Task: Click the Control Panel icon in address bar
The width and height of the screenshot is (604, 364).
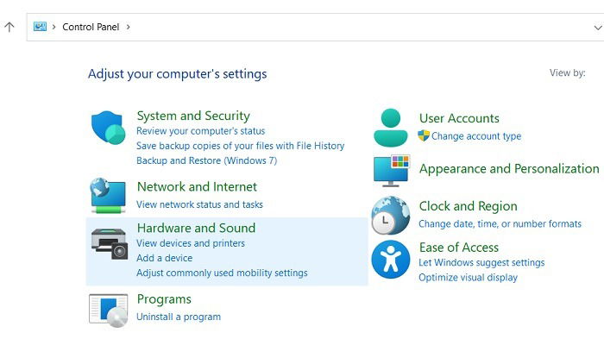Action: [40, 27]
